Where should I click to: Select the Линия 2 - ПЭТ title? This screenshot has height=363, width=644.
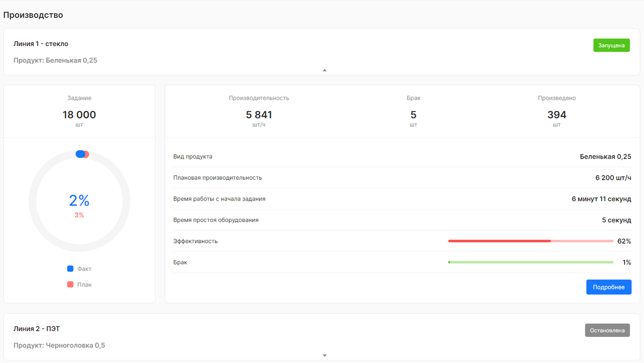(36, 329)
